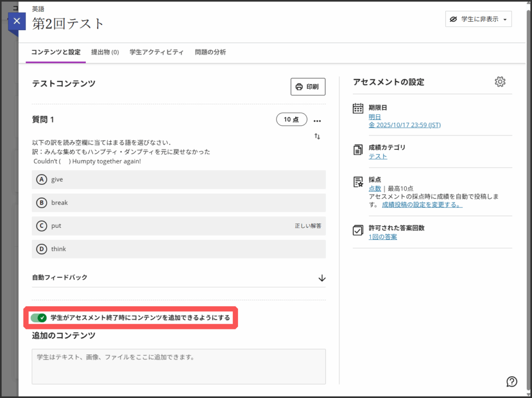Click the 追加のコンテンツ text area
This screenshot has width=532, height=398.
(x=179, y=366)
